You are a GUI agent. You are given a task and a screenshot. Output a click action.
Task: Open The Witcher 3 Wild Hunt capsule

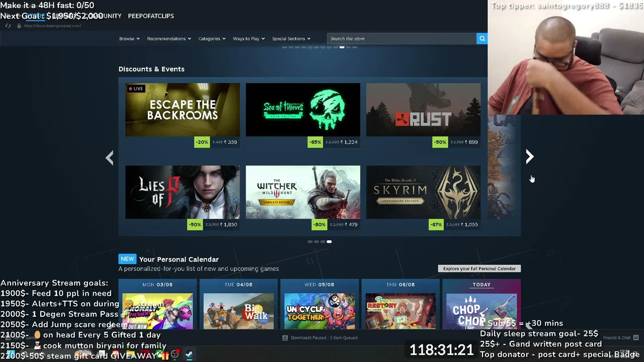(303, 192)
